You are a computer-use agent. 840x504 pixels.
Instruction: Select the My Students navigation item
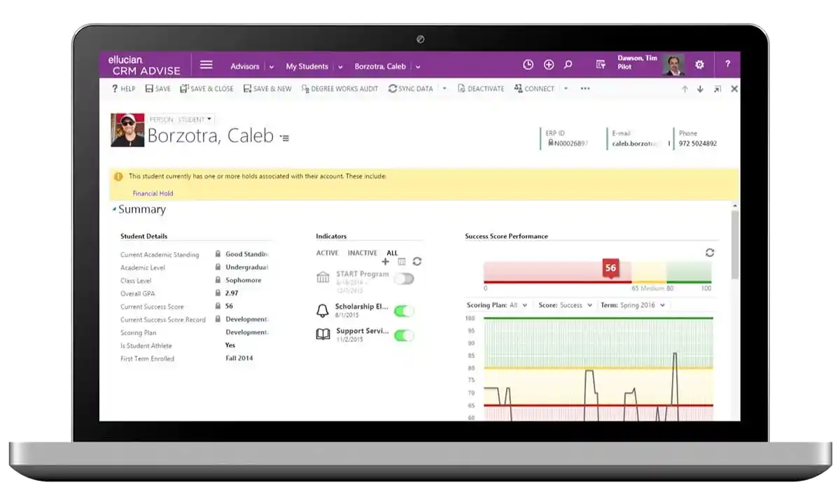click(x=307, y=66)
